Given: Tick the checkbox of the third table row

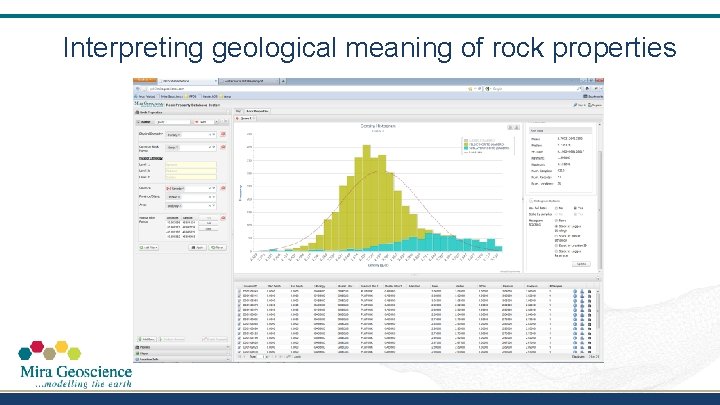Looking at the screenshot, I should tap(239, 301).
